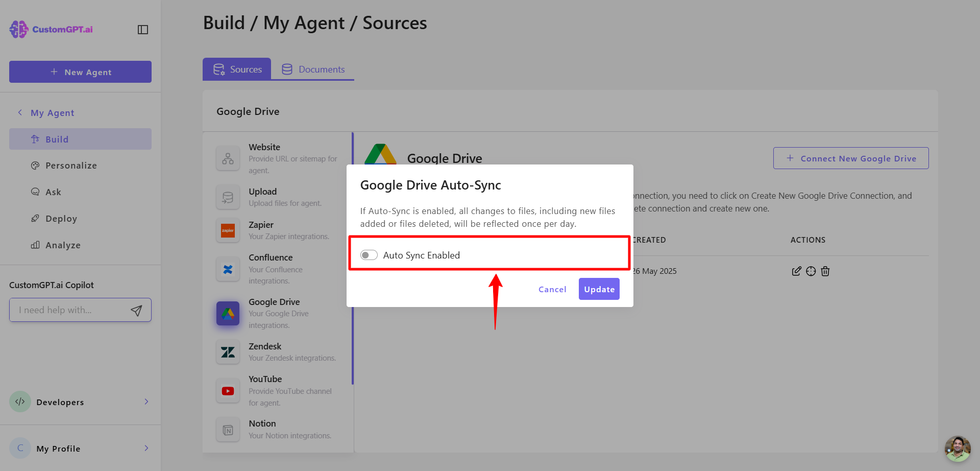
Task: Switch to the Sources tab
Action: click(237, 69)
